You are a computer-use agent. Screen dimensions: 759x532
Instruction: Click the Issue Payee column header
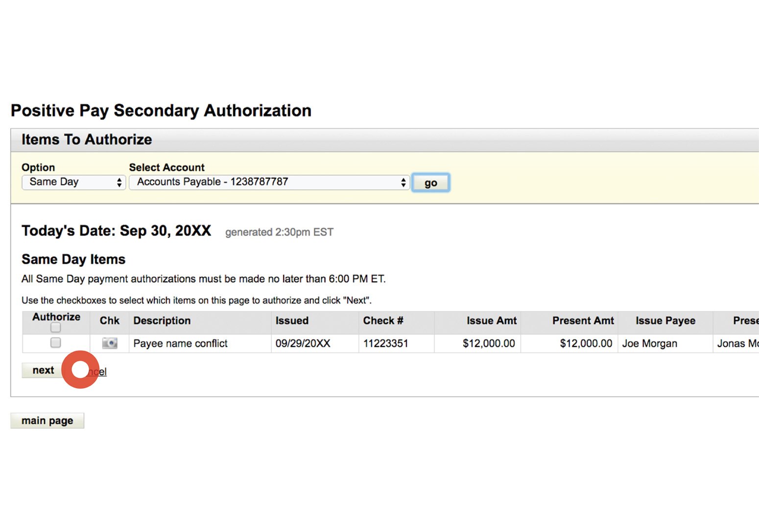(x=665, y=321)
